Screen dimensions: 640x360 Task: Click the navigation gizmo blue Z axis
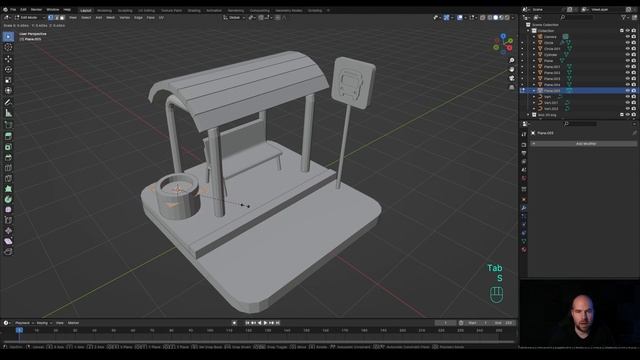pos(503,36)
